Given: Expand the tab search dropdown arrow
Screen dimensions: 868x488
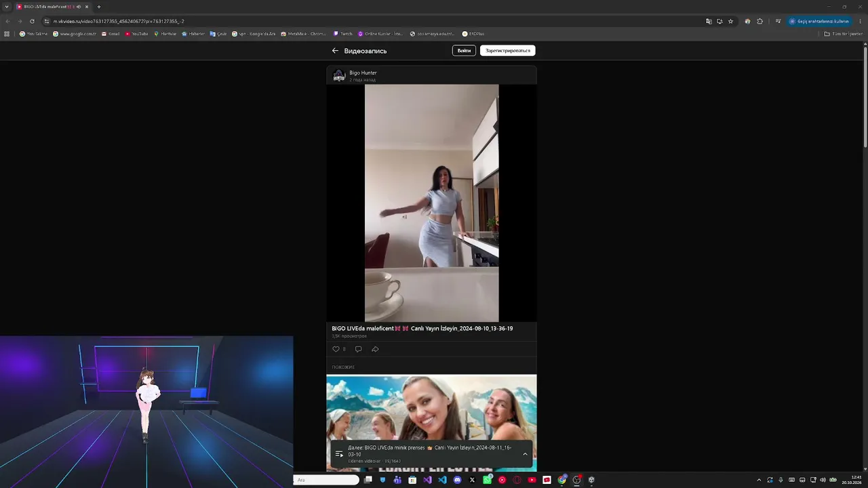Looking at the screenshot, I should point(7,7).
